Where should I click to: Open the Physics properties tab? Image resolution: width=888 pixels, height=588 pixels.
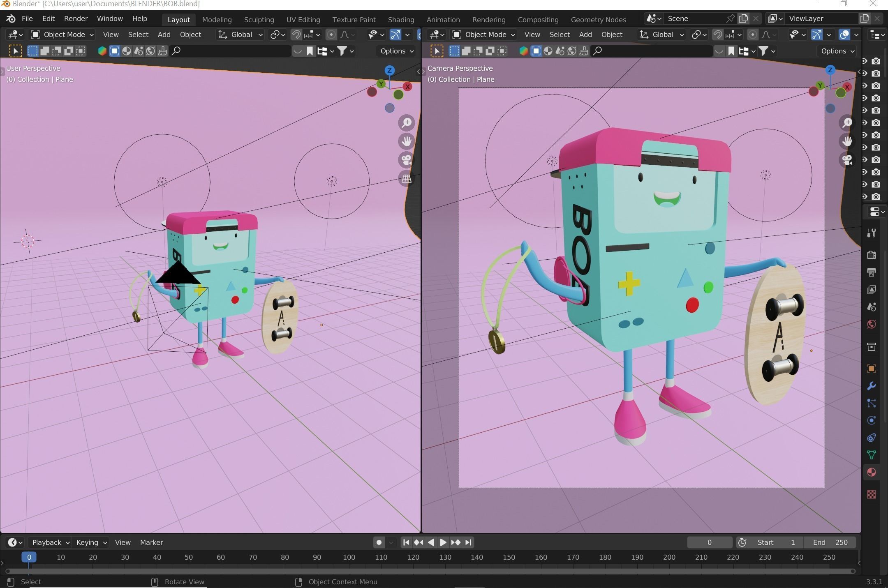coord(872,420)
